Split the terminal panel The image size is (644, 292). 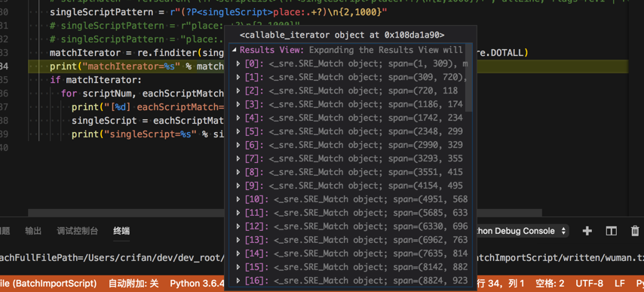612,231
